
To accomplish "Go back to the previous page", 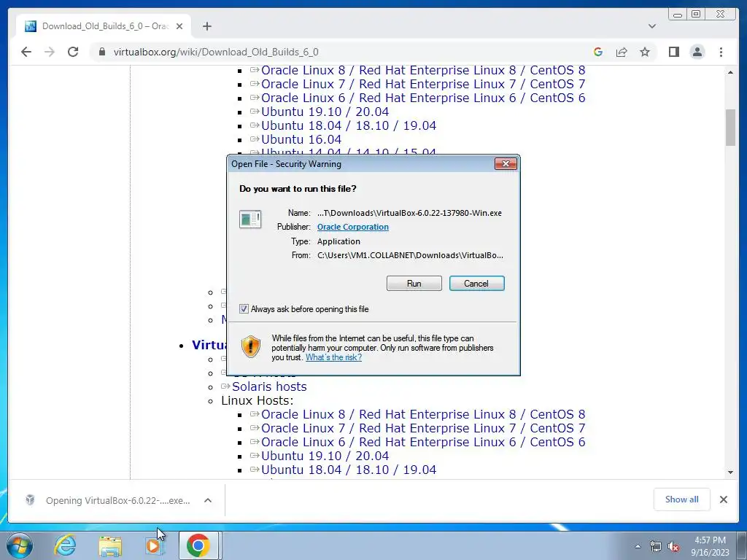I will point(26,52).
